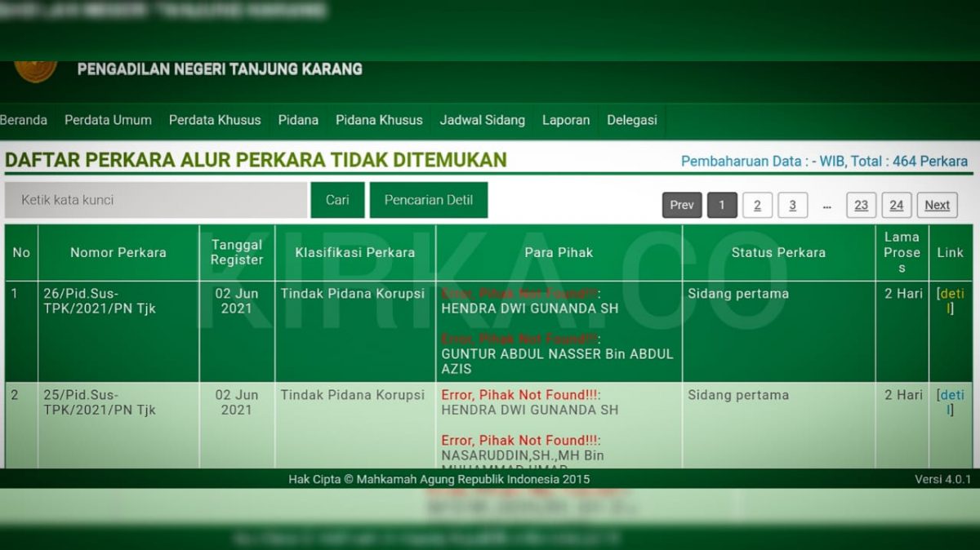Viewport: 980px width, 550px height.
Task: Select page 1 in pagination
Action: (722, 206)
